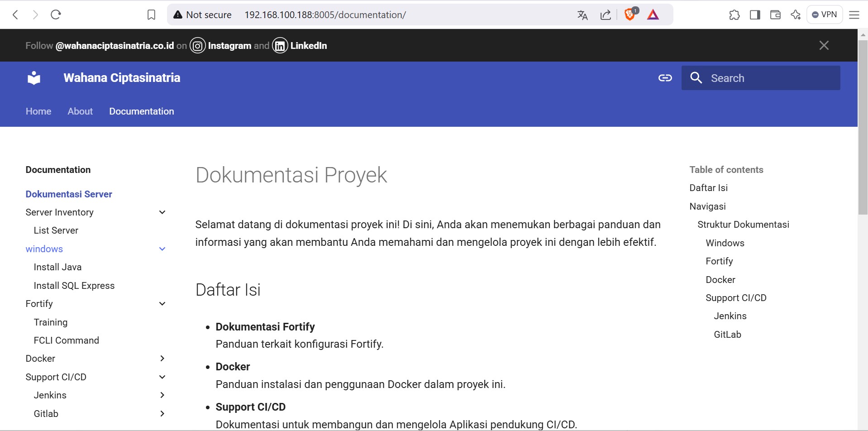
Task: Expand the Docker sidebar section
Action: [162, 359]
